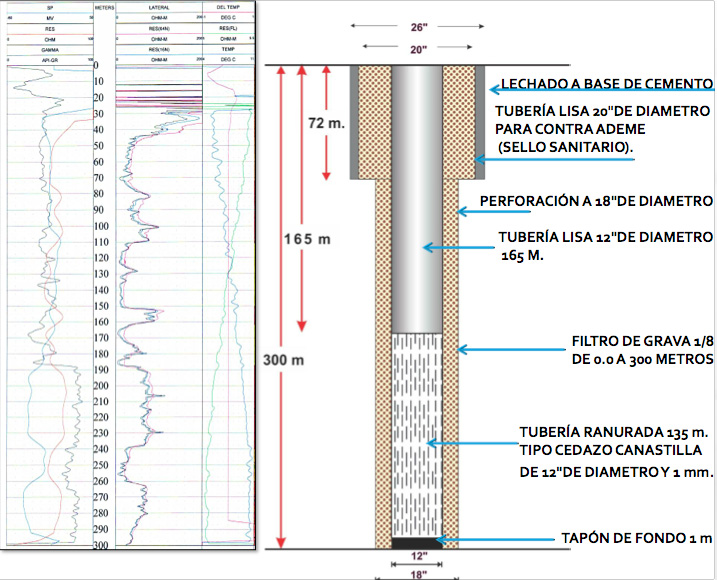The height and width of the screenshot is (580, 717).
Task: Click the 12" diameter label at bottom
Action: (419, 556)
